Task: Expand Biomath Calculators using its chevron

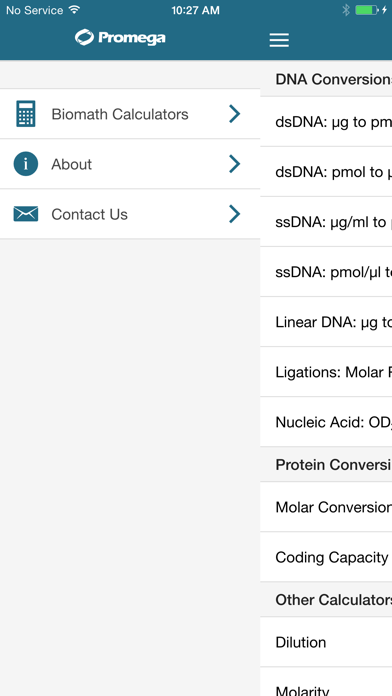Action: pyautogui.click(x=235, y=114)
